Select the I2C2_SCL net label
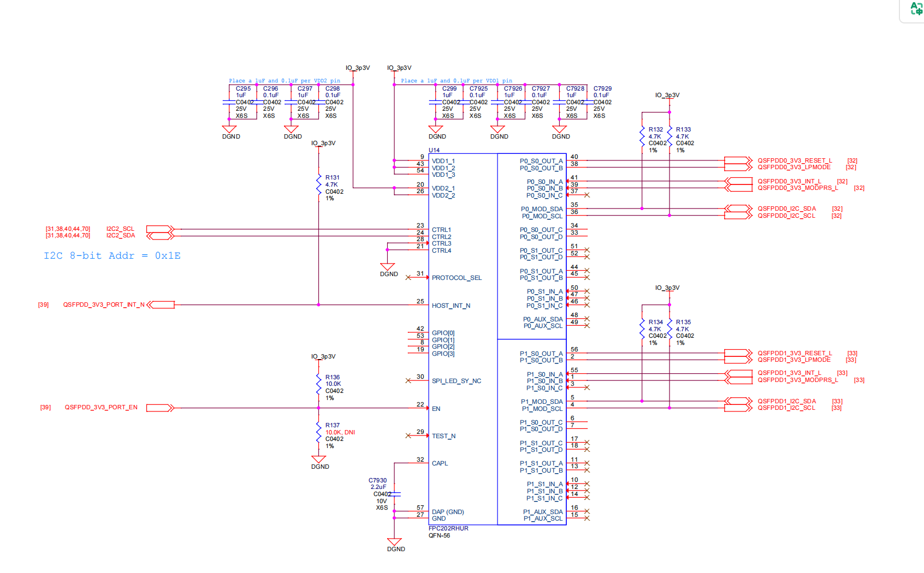This screenshot has width=924, height=573. [x=120, y=229]
